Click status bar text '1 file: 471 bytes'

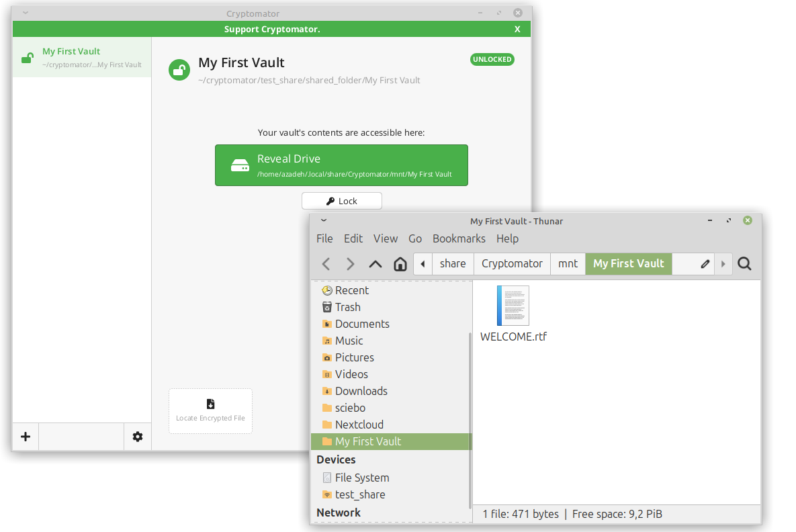coord(521,515)
